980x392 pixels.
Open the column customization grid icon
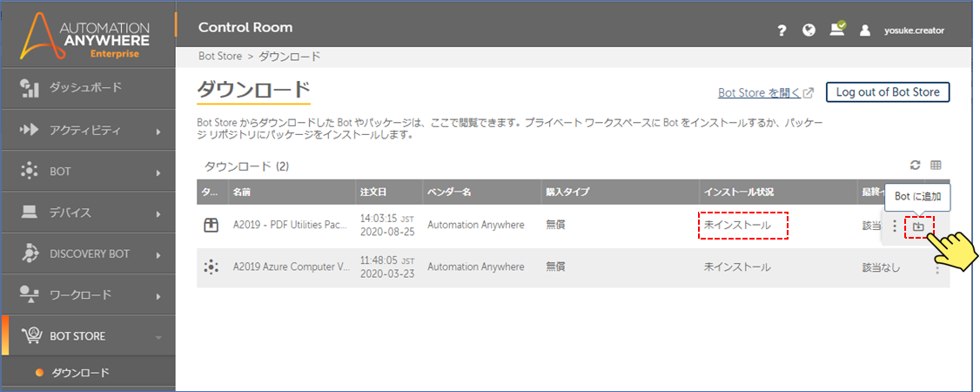[x=936, y=166]
